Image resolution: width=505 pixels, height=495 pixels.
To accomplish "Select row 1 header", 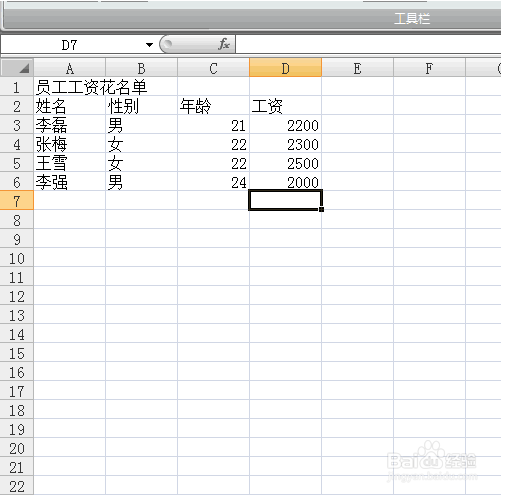I will point(17,87).
